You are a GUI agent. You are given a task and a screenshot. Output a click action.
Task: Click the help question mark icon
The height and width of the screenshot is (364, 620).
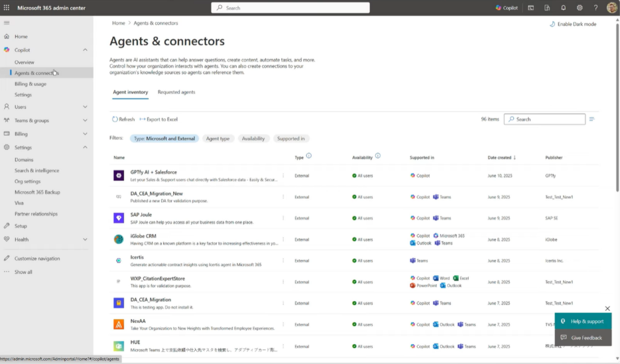[x=596, y=8]
